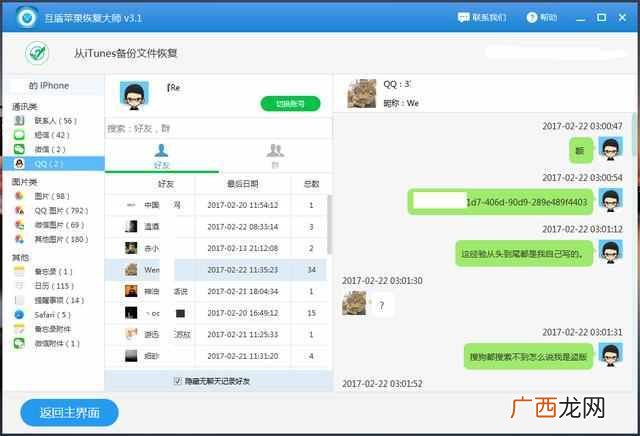Maximize the application window
The image size is (640, 436).
(601, 18)
